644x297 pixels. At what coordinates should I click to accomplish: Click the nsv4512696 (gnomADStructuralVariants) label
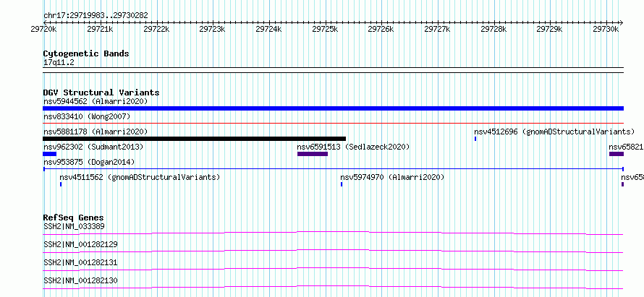tap(554, 132)
